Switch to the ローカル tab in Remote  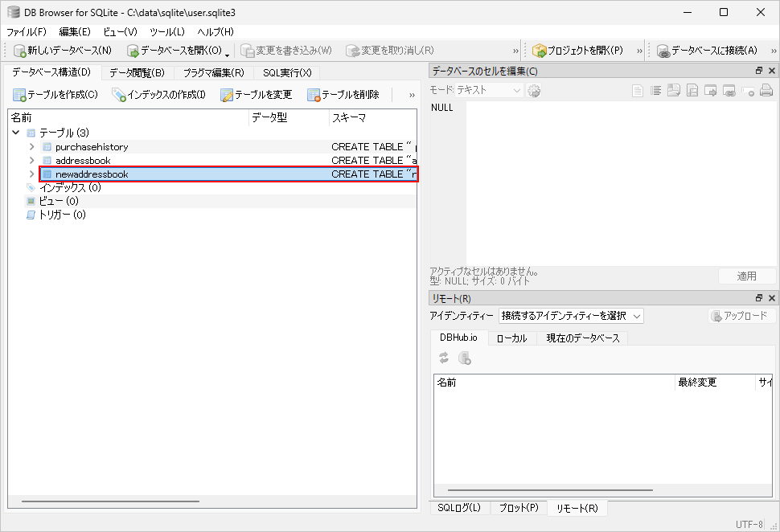[x=511, y=338]
